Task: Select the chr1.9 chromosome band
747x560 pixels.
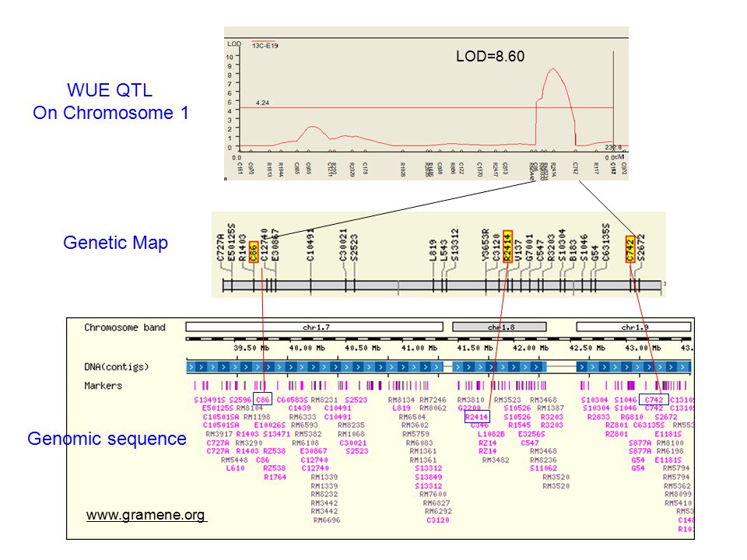Action: pyautogui.click(x=633, y=327)
